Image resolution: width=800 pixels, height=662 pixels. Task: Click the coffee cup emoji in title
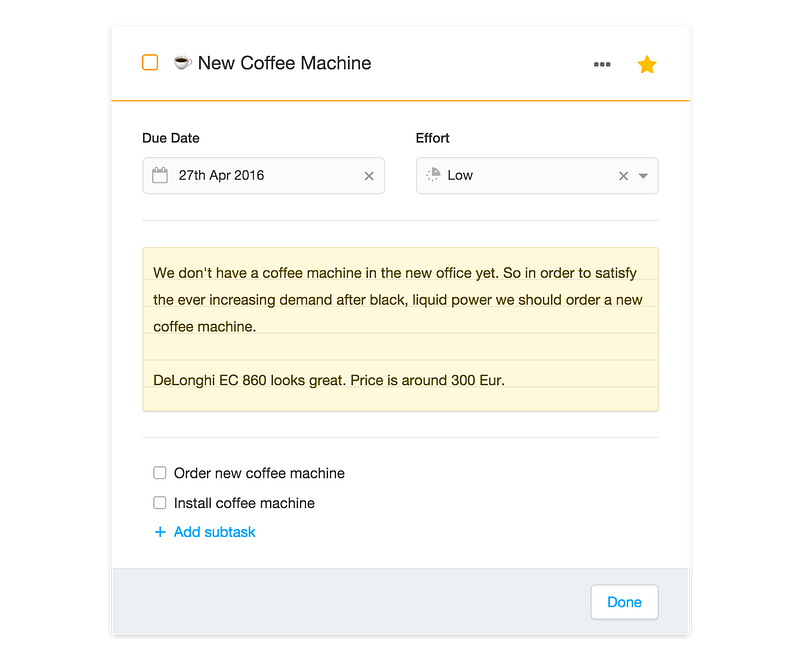(182, 62)
